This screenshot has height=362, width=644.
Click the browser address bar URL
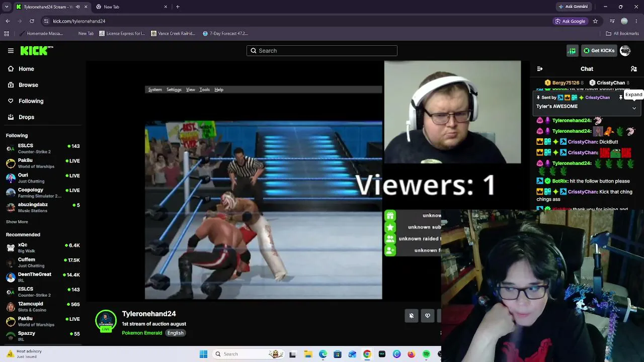(x=79, y=21)
